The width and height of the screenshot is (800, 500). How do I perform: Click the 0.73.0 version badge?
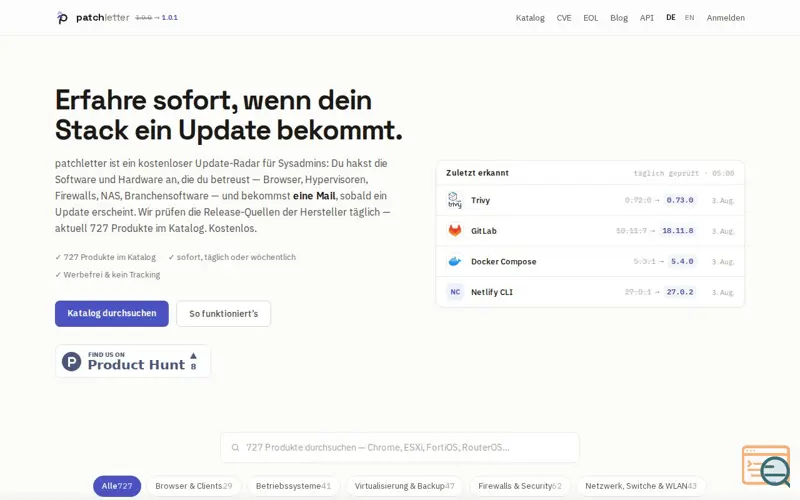tap(680, 200)
